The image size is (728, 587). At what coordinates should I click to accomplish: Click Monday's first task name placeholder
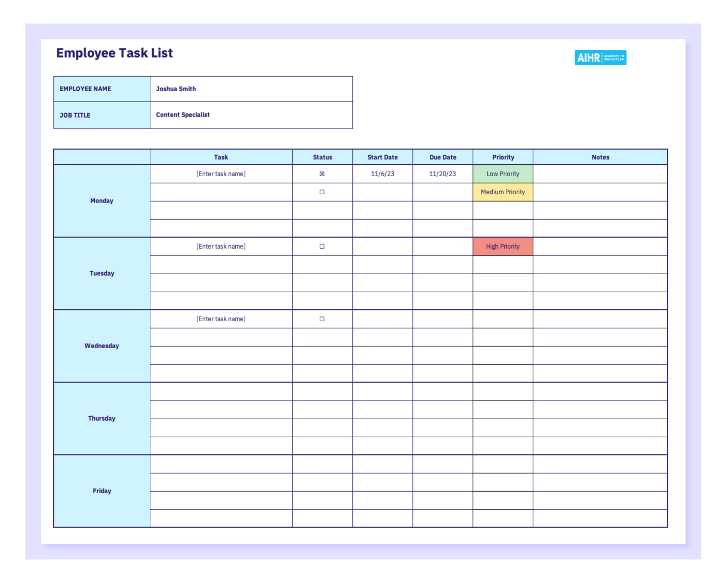[x=221, y=174]
